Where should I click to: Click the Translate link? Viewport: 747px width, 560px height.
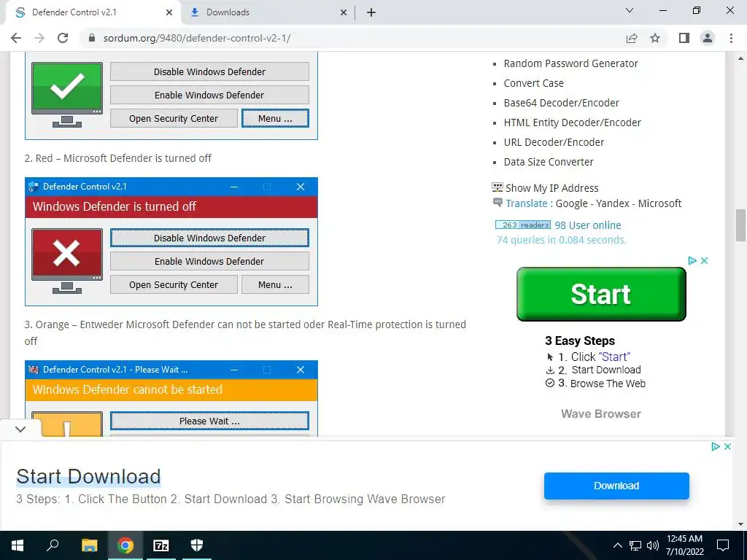point(527,203)
